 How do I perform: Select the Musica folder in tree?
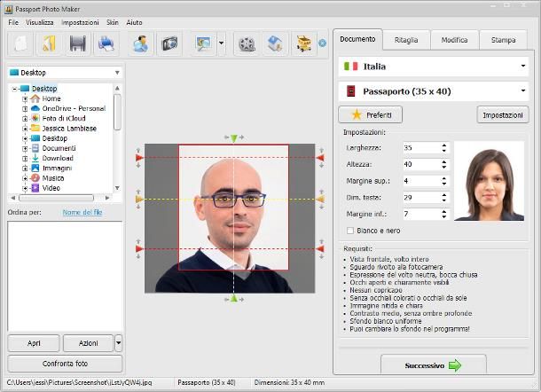coord(53,178)
